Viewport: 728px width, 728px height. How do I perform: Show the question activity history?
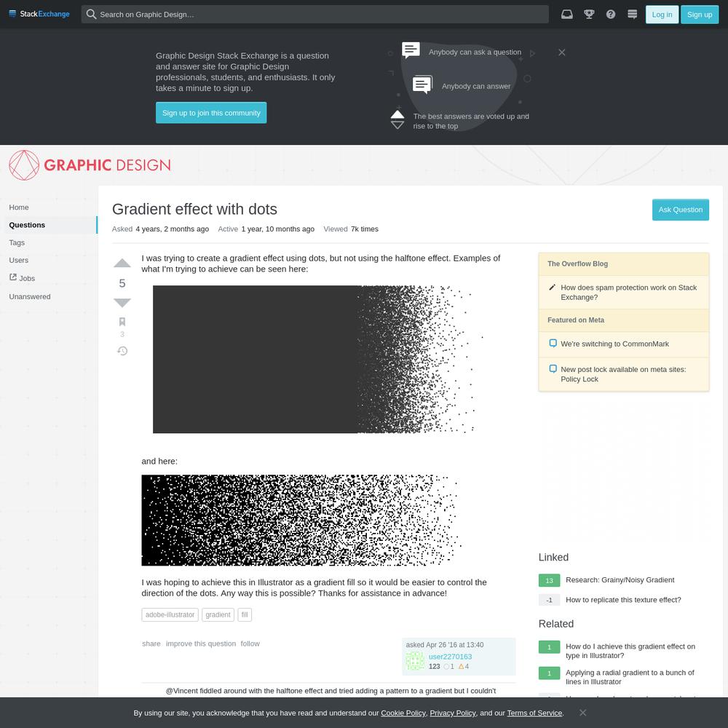122,351
